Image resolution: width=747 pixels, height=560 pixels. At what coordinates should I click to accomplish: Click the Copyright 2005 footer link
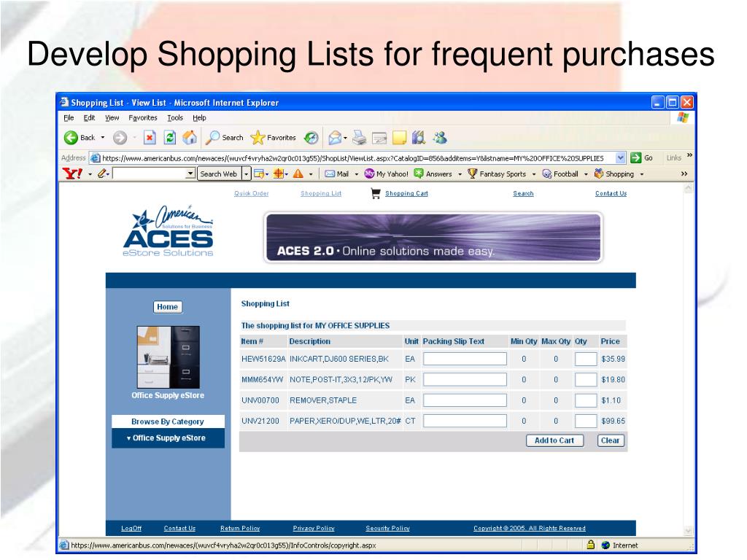point(530,528)
